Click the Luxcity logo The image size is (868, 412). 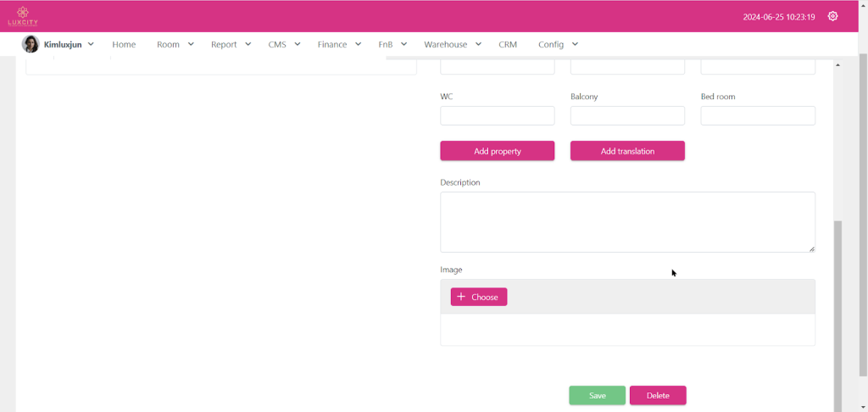(23, 16)
